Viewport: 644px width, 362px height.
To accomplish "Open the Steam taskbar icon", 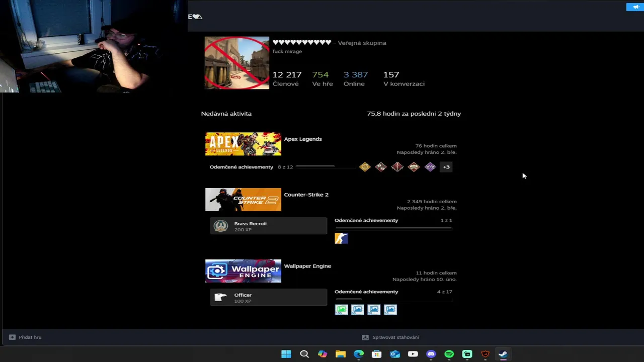I will pos(503,354).
